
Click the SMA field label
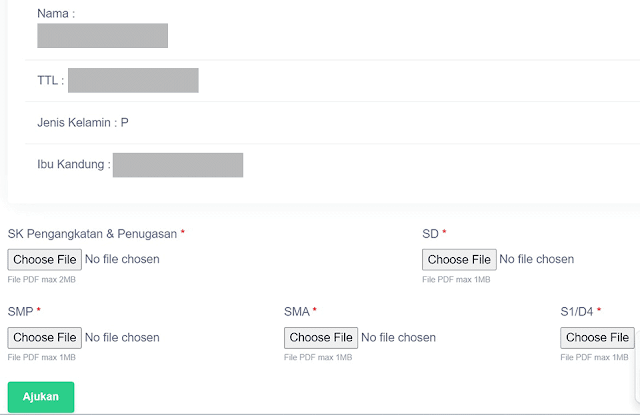[297, 312]
